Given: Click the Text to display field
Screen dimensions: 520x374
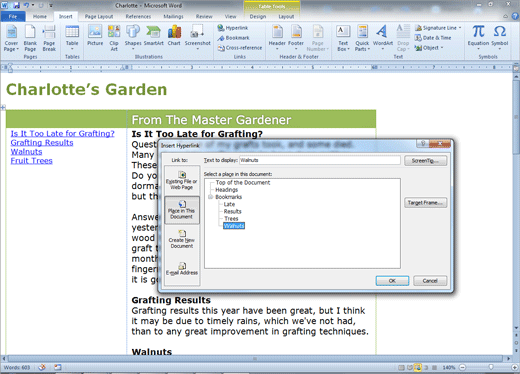Looking at the screenshot, I should 320,160.
